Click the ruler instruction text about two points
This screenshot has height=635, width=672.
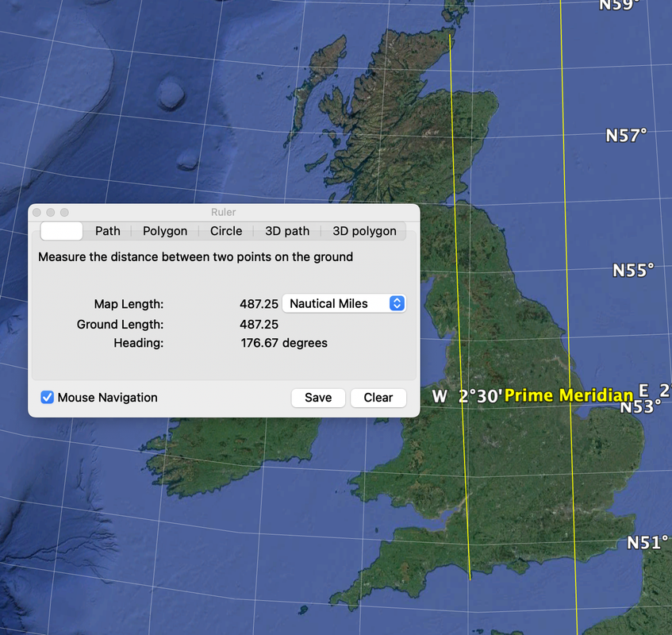pos(195,257)
